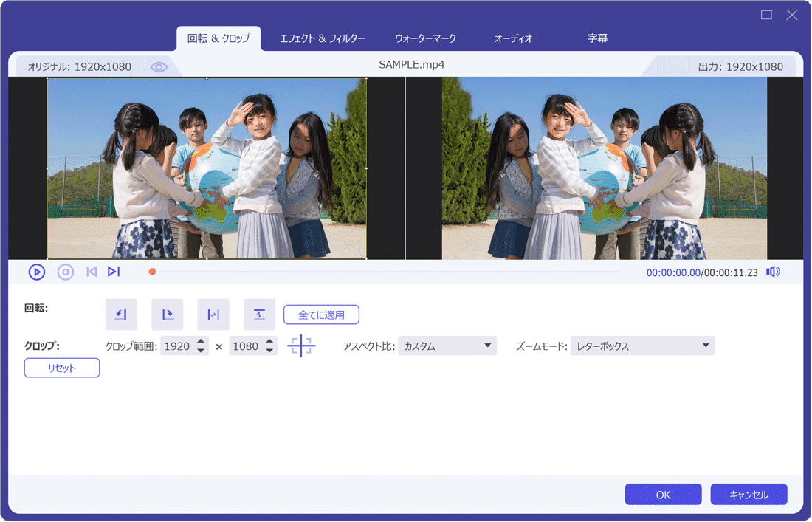Click the リセット button
This screenshot has width=812, height=522.
click(62, 368)
